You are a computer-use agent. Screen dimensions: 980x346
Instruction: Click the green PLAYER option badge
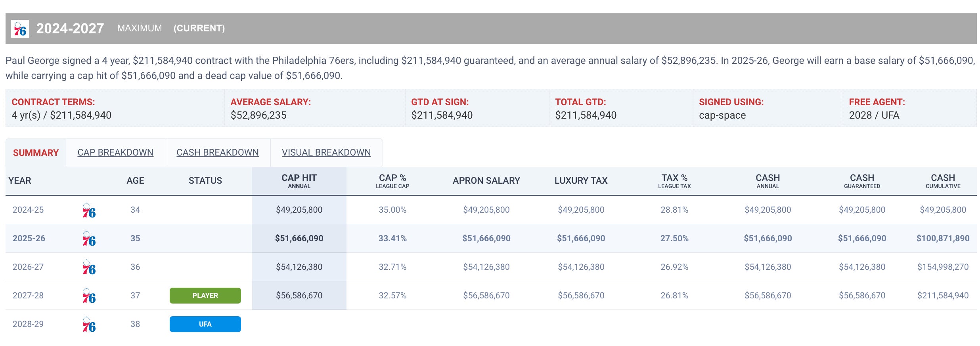coord(205,296)
